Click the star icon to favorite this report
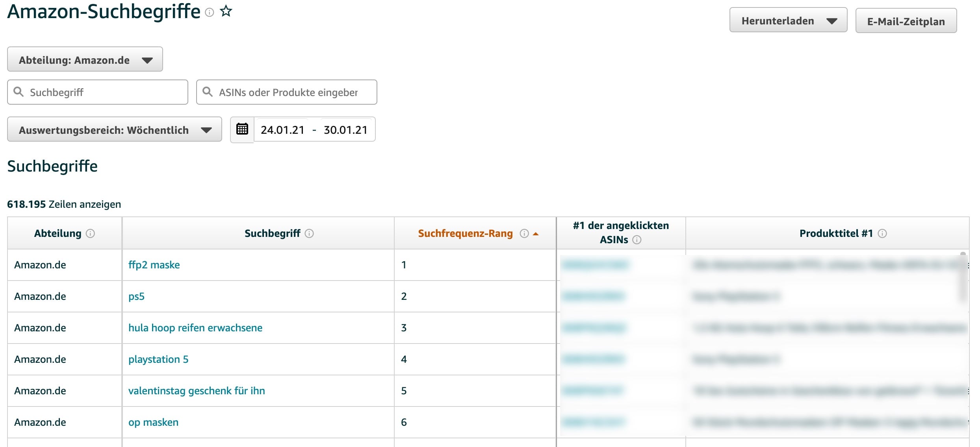The image size is (980, 447). [x=226, y=11]
